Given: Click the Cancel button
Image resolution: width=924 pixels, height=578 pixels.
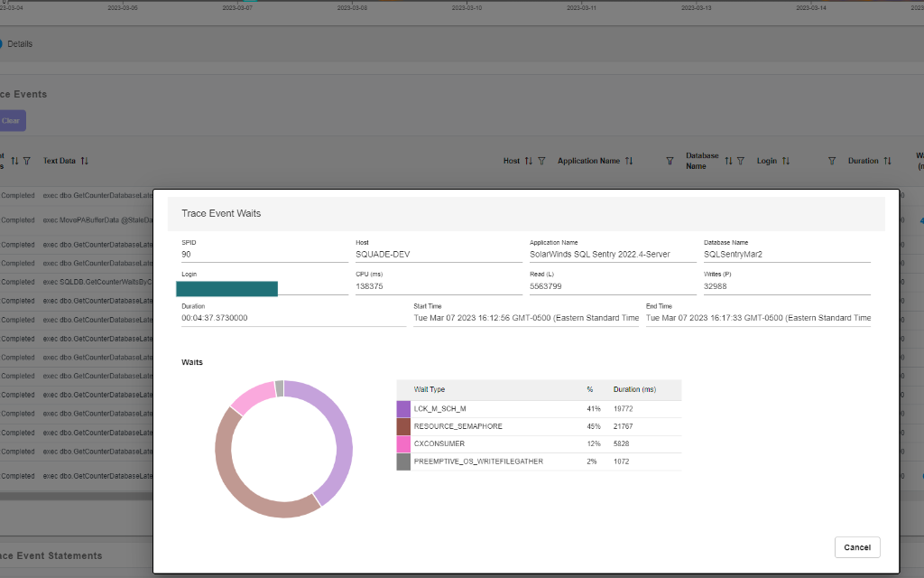Looking at the screenshot, I should 855,547.
